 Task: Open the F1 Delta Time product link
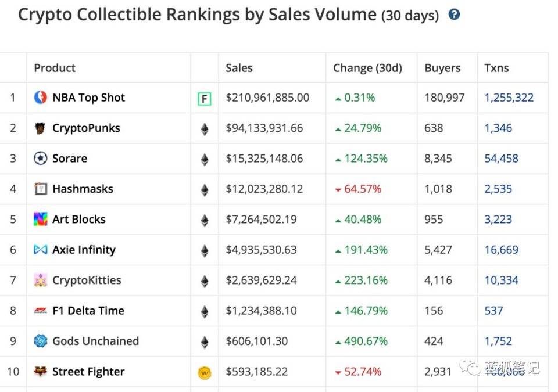(x=88, y=311)
